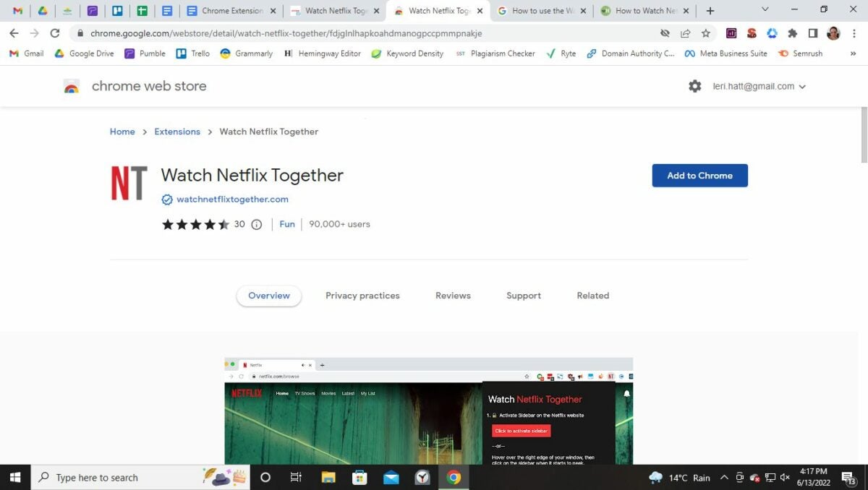Click inside the browser address bar
This screenshot has width=868, height=490.
(x=289, y=33)
